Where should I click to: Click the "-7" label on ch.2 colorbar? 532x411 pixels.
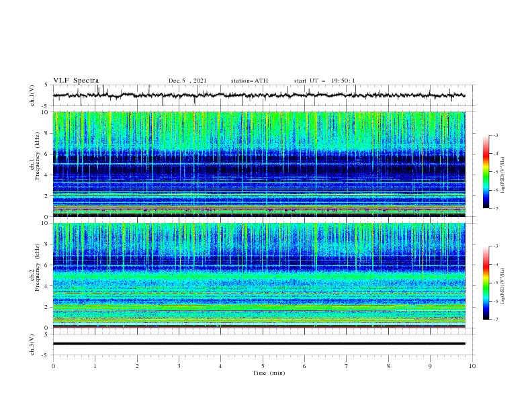tap(495, 319)
